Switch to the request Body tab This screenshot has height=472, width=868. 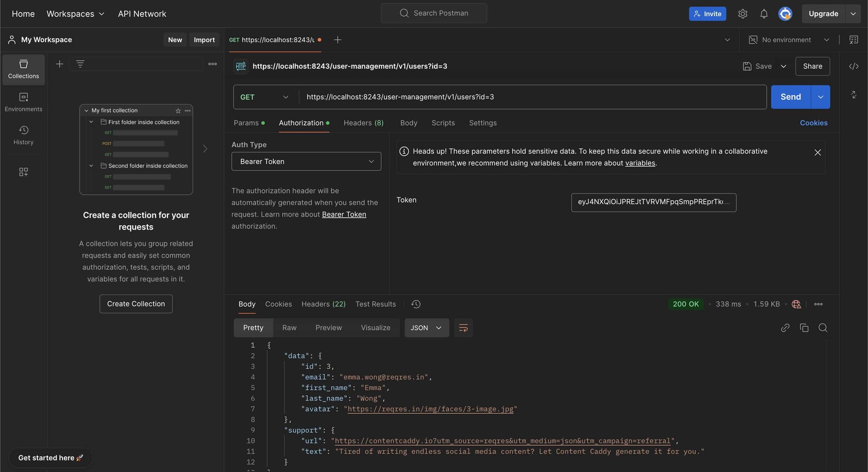click(x=408, y=123)
